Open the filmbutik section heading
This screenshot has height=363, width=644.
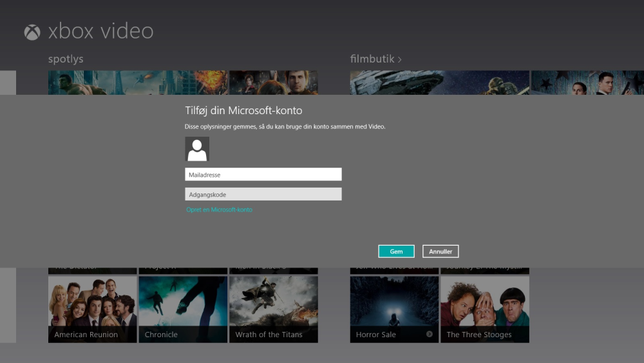click(x=372, y=59)
